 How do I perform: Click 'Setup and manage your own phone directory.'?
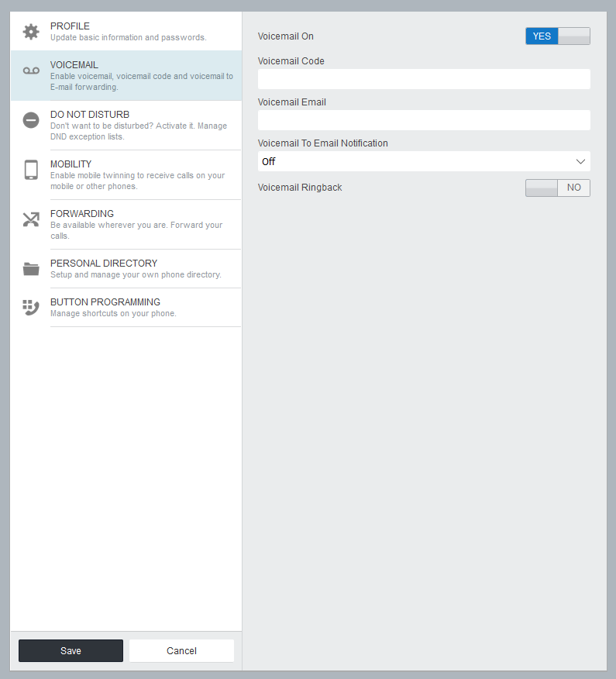click(136, 274)
